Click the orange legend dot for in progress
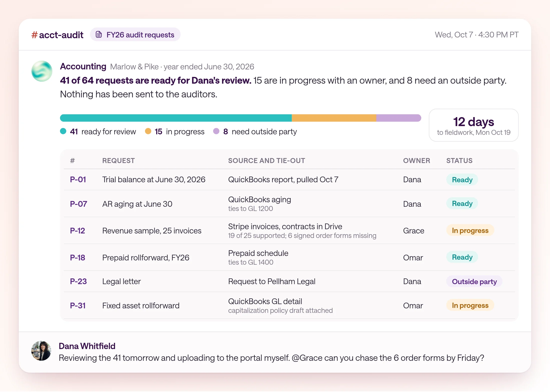Screen dimensions: 550x392 click(148, 131)
